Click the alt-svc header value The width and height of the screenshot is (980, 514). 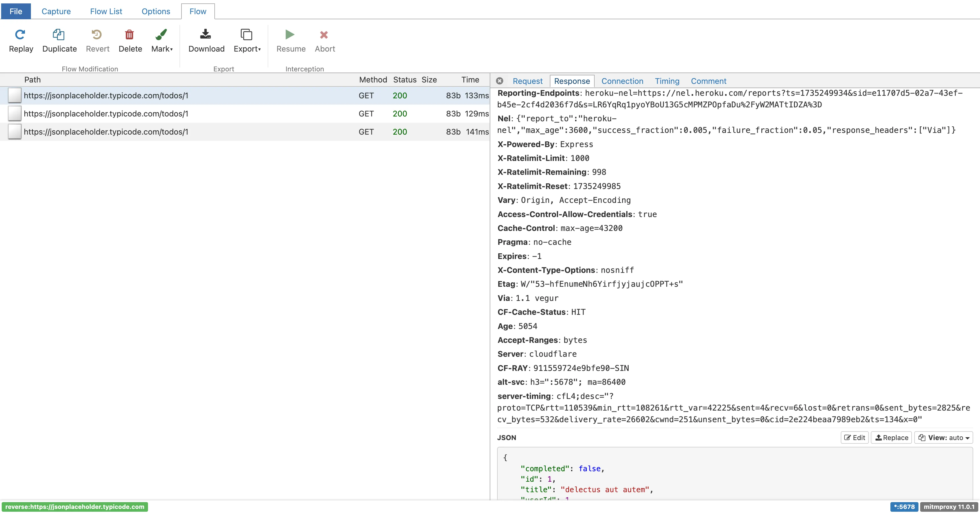578,382
